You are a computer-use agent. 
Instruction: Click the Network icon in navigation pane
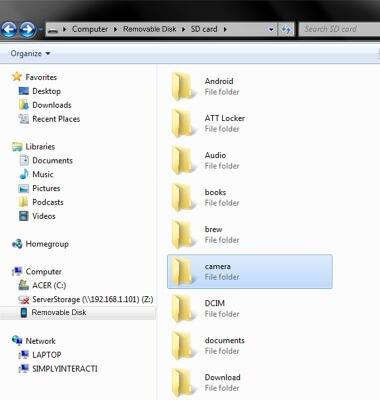tap(17, 341)
